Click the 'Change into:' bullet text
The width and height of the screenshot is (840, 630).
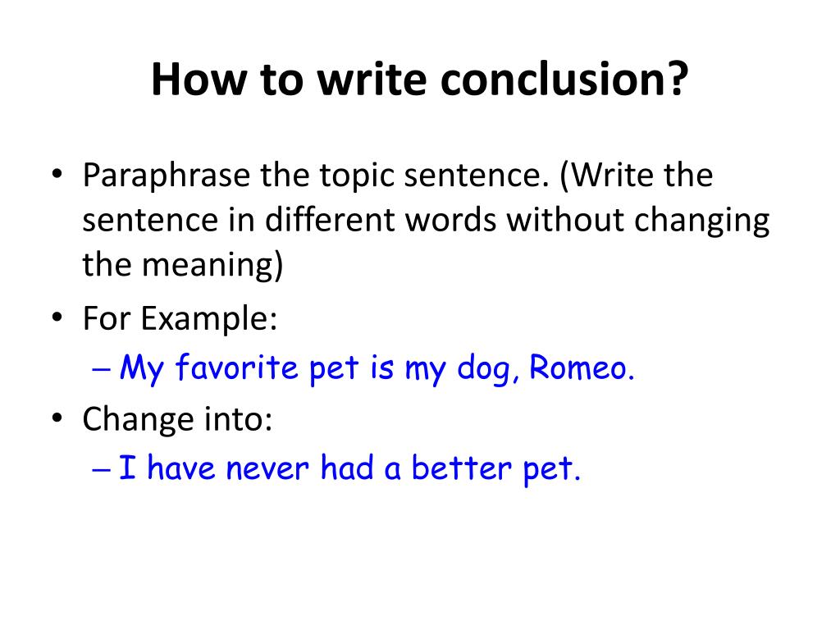pyautogui.click(x=177, y=418)
